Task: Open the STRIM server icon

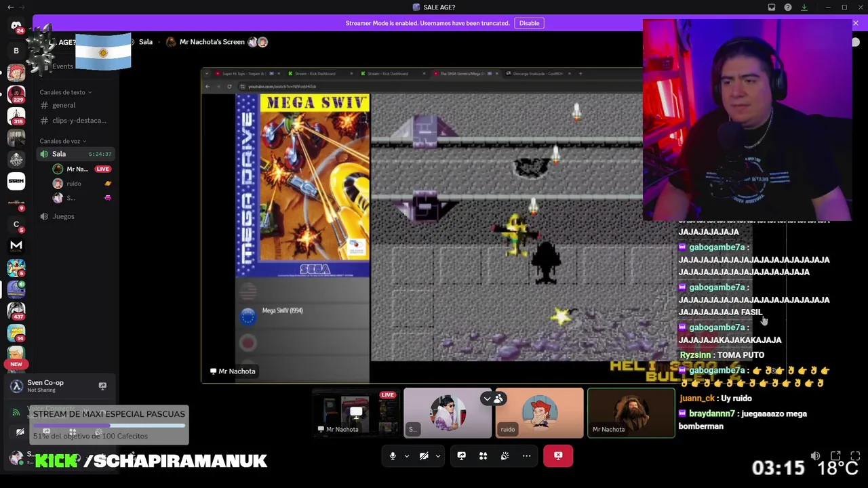Action: tap(16, 181)
